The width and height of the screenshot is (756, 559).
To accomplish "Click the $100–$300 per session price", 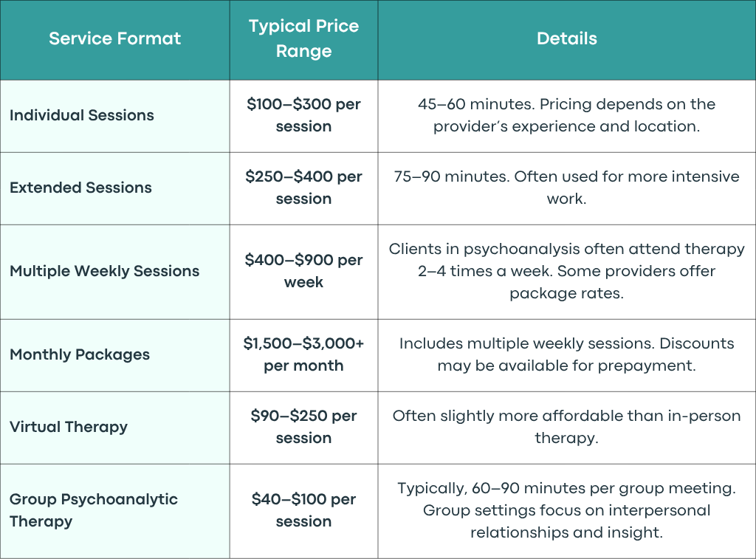I will click(x=303, y=115).
